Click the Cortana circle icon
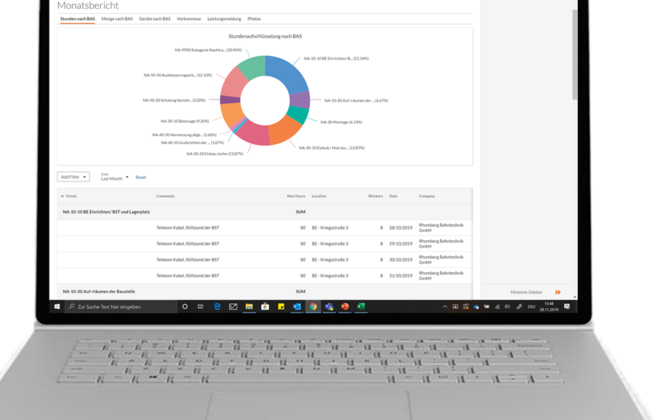This screenshot has height=420, width=660. 185,306
